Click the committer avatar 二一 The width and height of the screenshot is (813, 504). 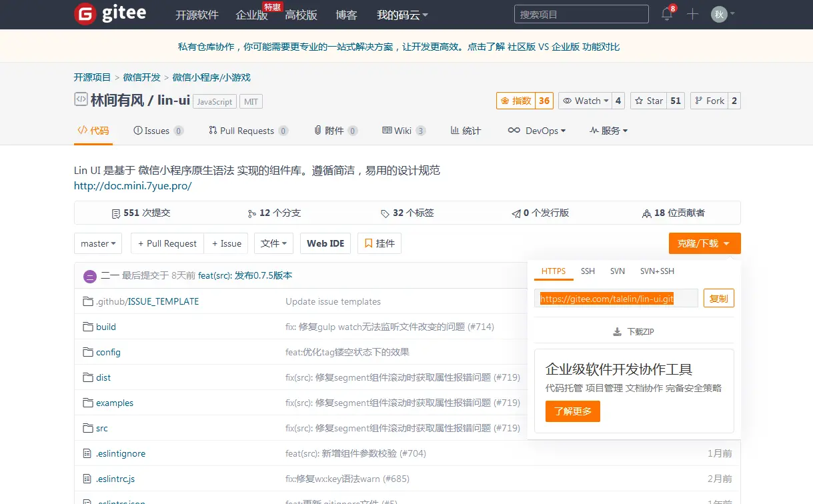(x=90, y=275)
